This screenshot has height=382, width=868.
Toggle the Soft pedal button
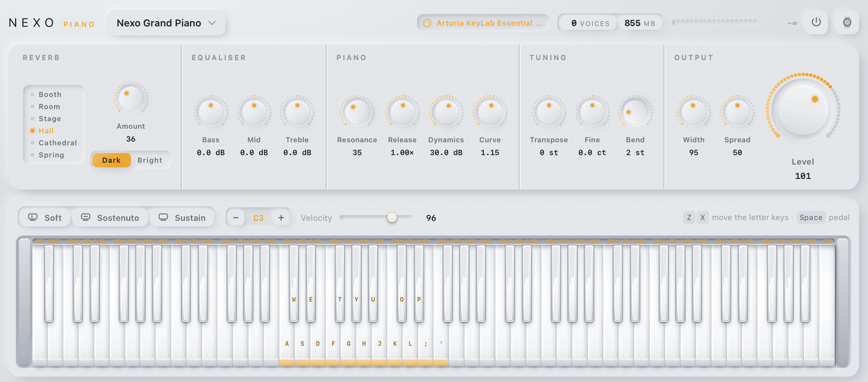point(45,218)
